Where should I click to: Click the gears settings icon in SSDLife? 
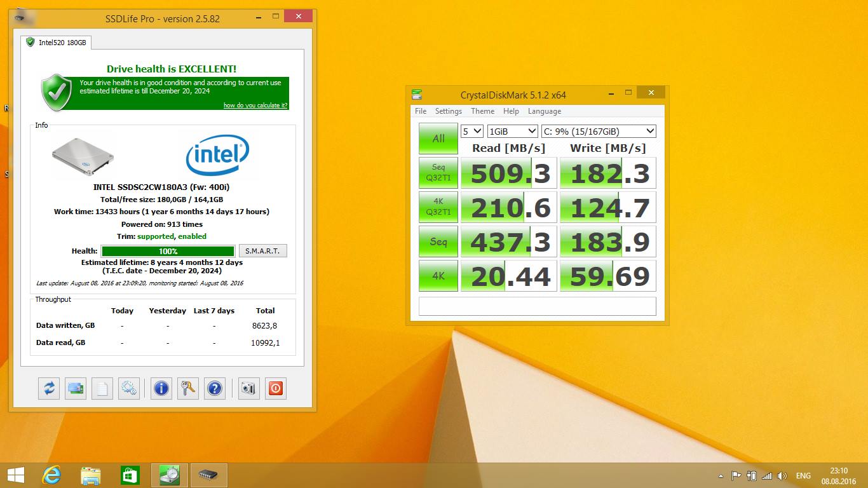click(x=129, y=388)
